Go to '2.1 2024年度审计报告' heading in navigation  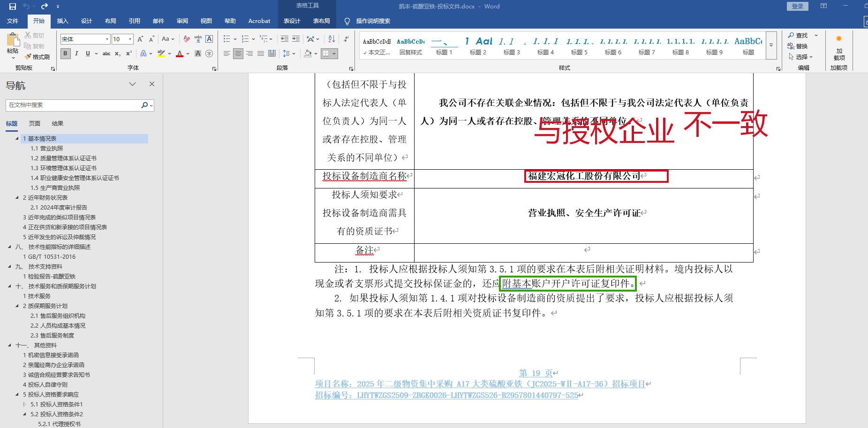59,208
